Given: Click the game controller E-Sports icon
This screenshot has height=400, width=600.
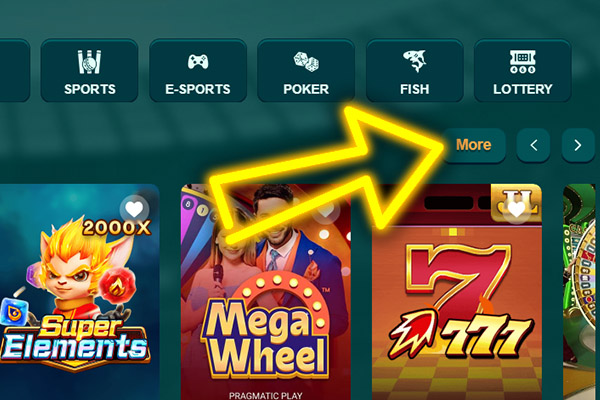Looking at the screenshot, I should [x=198, y=61].
